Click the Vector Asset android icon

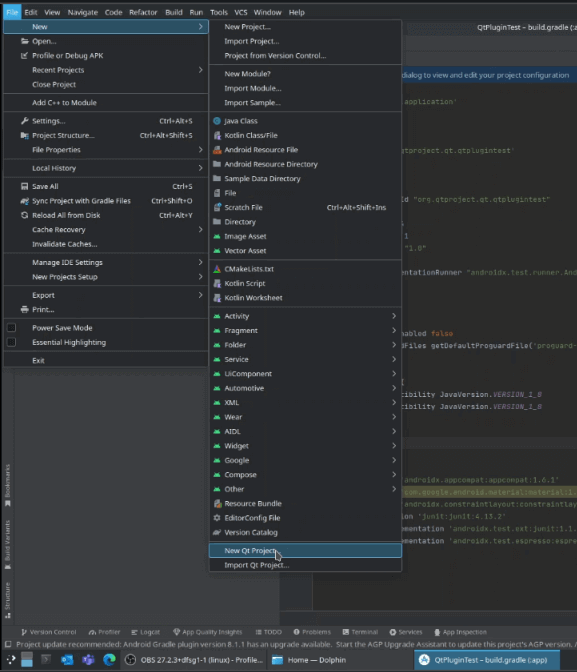217,251
